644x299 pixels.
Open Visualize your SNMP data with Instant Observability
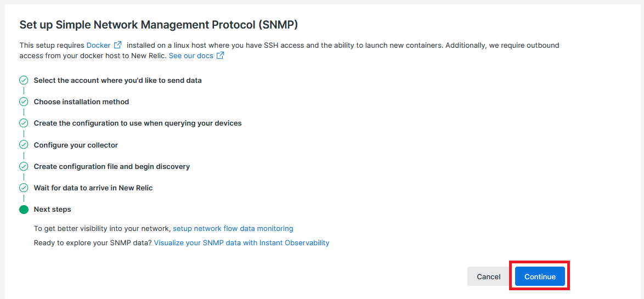pos(241,242)
